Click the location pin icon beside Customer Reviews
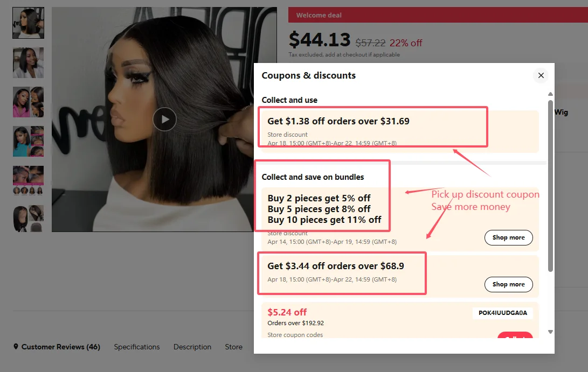 click(x=16, y=347)
